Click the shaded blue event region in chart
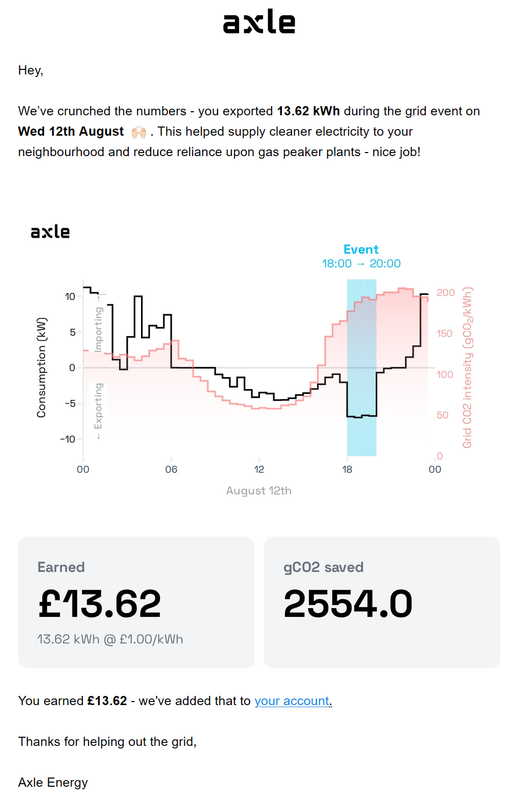527x800 pixels. coord(362,367)
